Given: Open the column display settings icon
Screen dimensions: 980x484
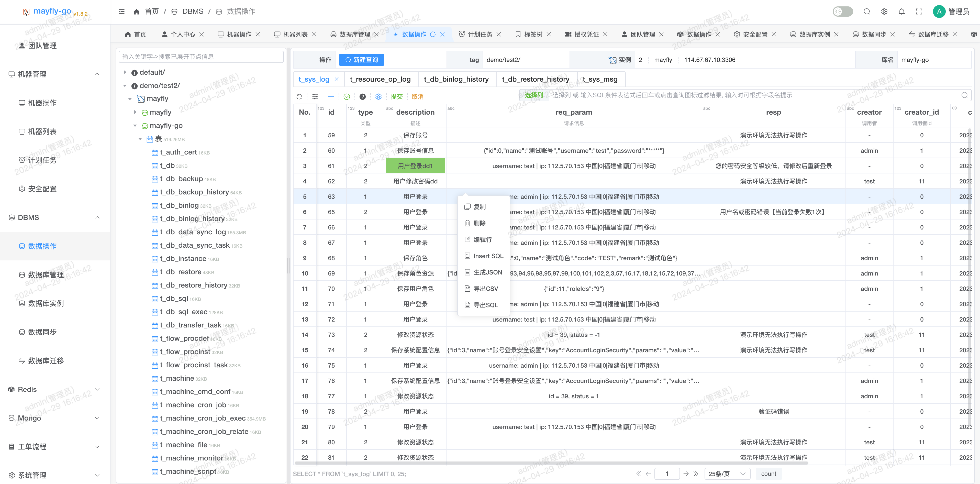Looking at the screenshot, I should coord(315,97).
